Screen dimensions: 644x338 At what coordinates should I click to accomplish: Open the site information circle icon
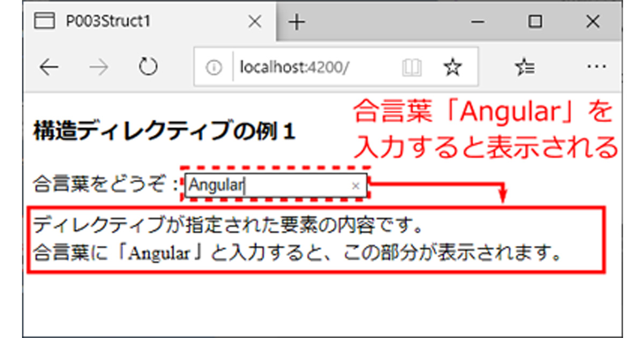click(x=215, y=67)
